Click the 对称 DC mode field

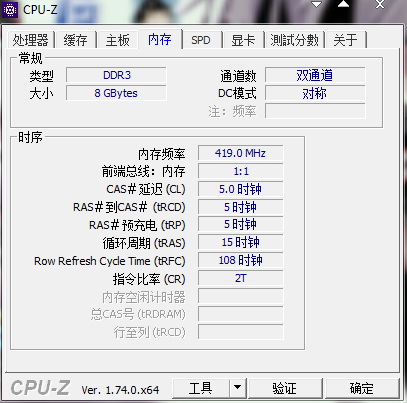(315, 93)
